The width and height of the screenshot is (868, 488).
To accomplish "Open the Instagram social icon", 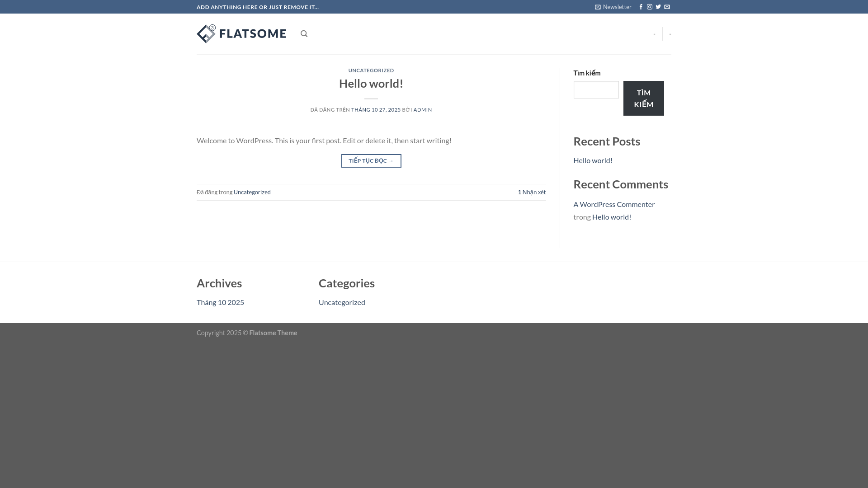I will [x=650, y=7].
